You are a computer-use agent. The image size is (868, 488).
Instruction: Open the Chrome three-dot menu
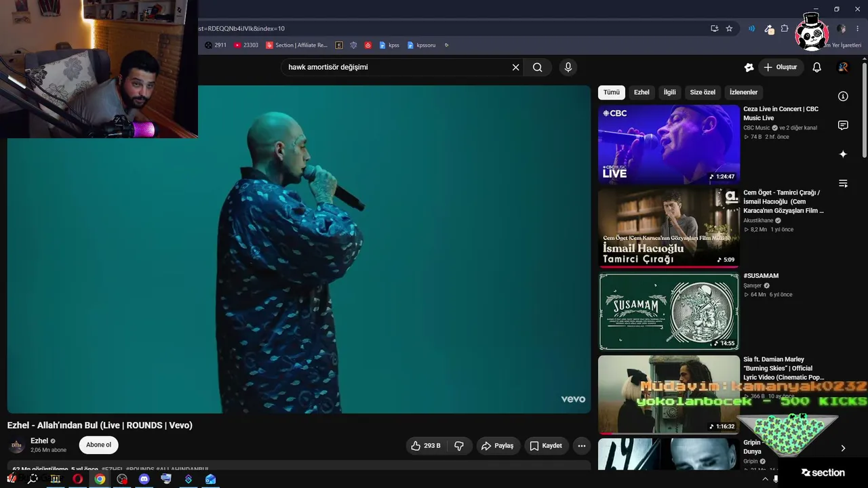click(x=857, y=28)
